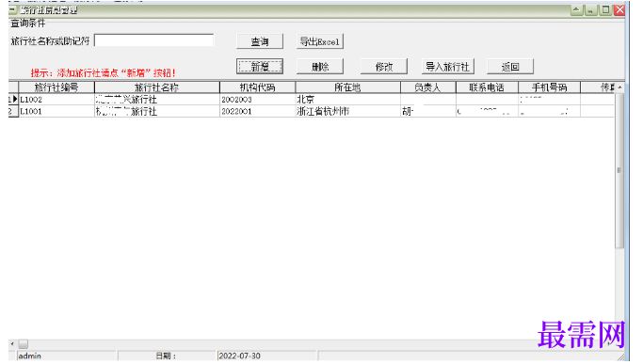
Task: Select cell 2022001 under 机构代码
Action: [258, 111]
